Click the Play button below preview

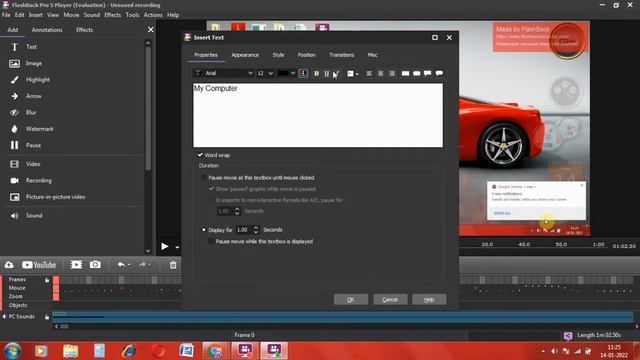[164, 247]
